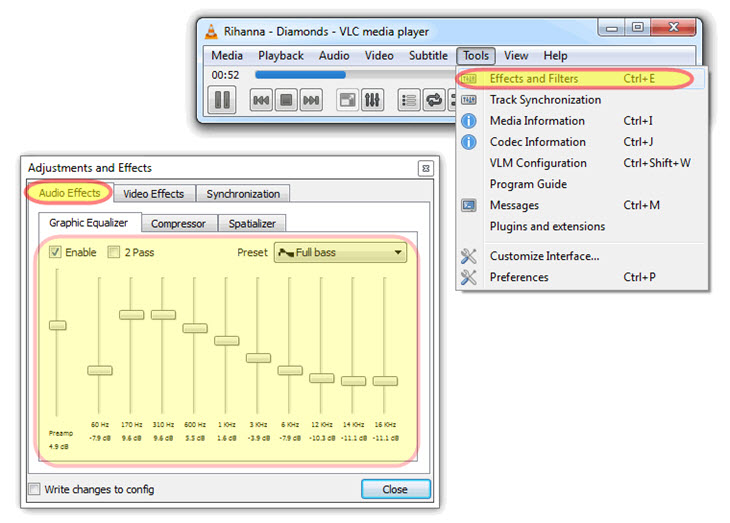Click the Track Synchronization icon
Screen dimensions: 730x523
468,100
